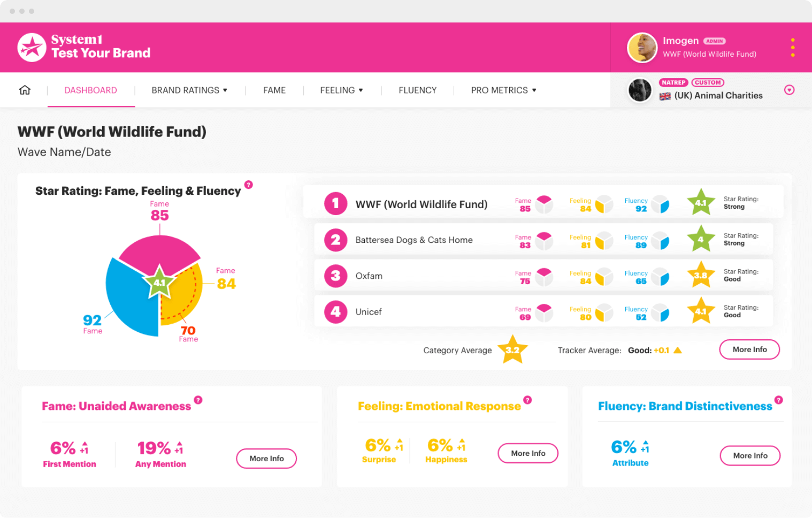
Task: Open the Dashboard tab
Action: [91, 90]
